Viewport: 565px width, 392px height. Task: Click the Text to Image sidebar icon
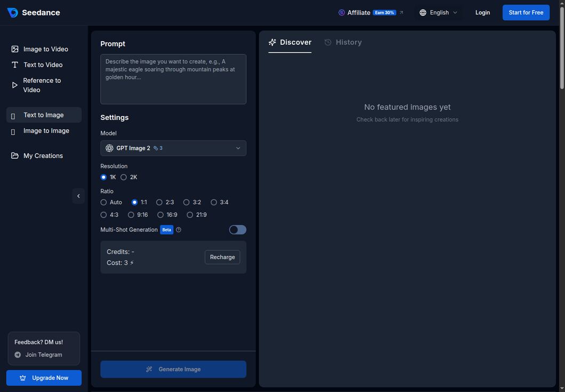pos(13,116)
